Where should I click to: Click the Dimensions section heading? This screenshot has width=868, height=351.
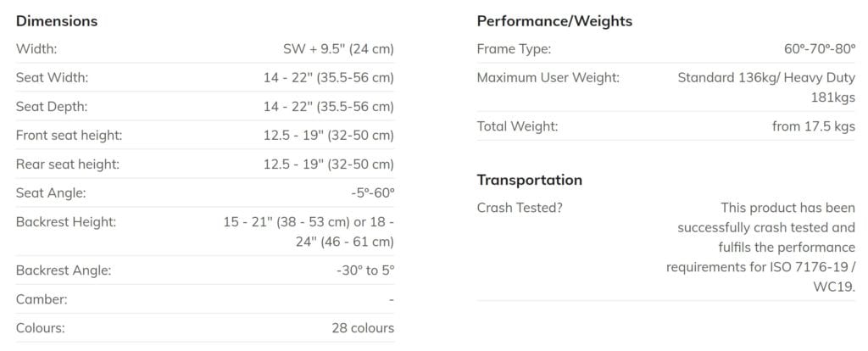(x=57, y=20)
